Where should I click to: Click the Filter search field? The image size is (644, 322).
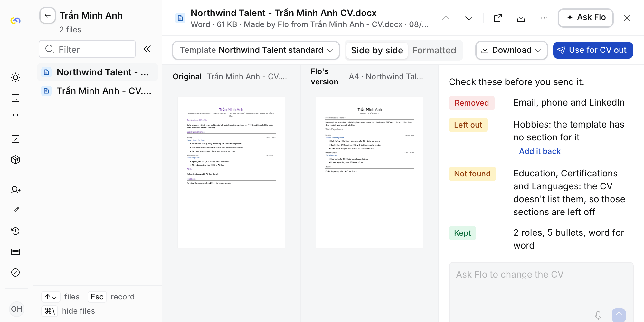click(87, 49)
